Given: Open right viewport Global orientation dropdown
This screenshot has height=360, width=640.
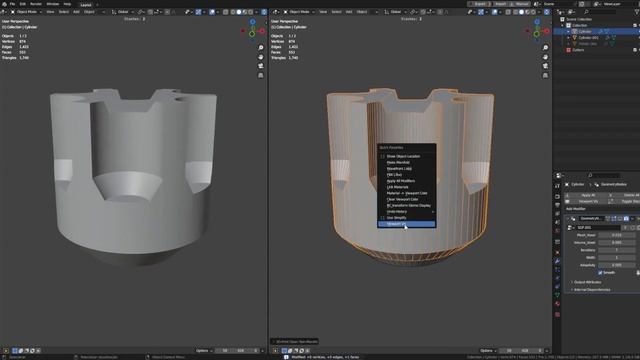Looking at the screenshot, I should click(x=395, y=12).
